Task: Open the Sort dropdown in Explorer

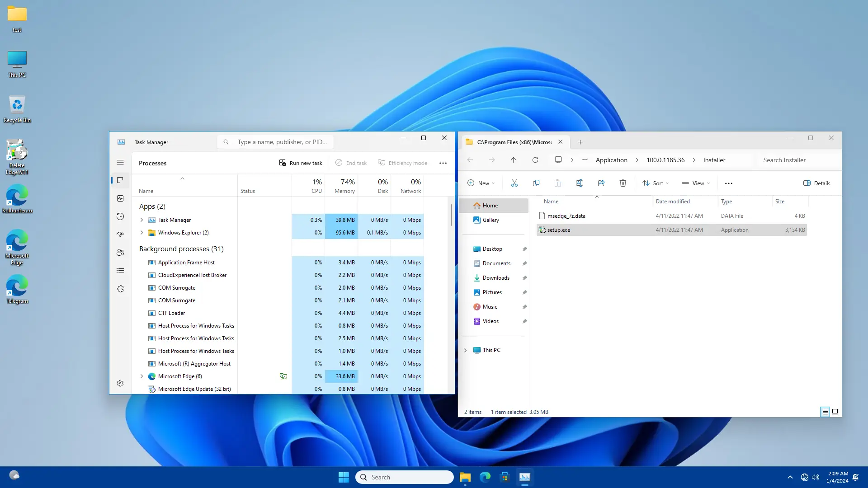Action: tap(656, 183)
